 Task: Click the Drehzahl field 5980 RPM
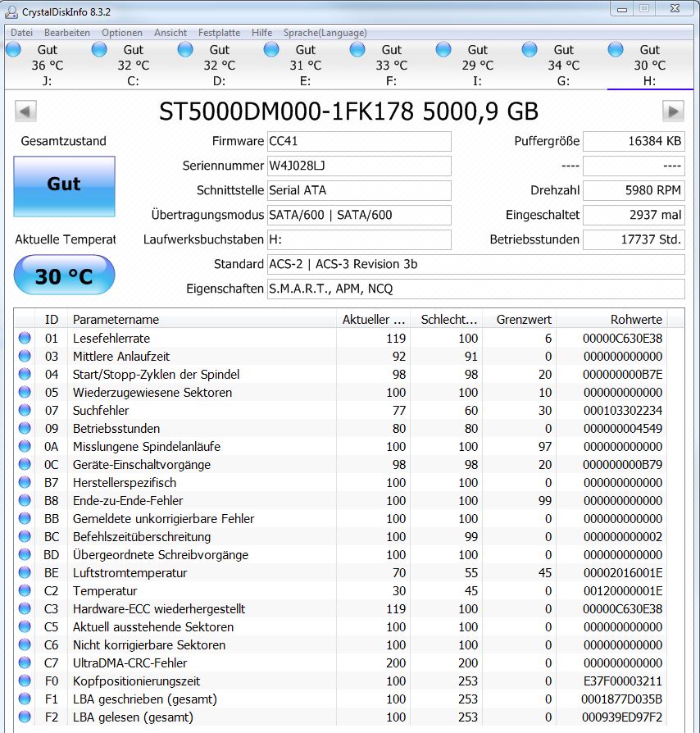click(x=634, y=190)
